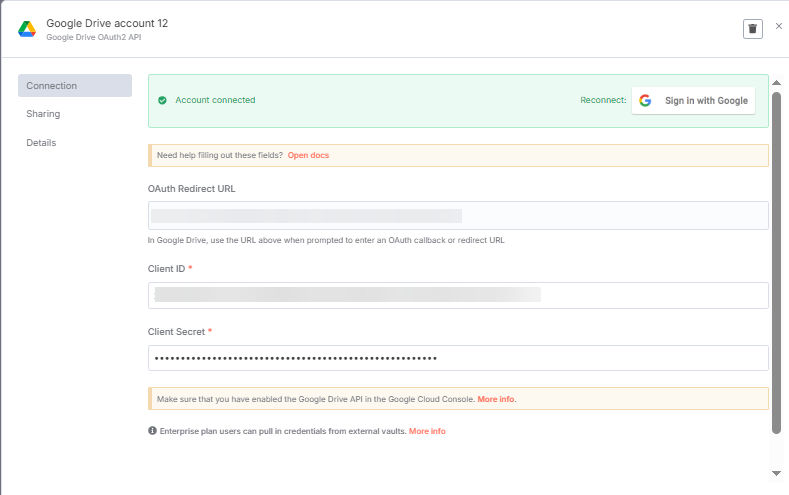The height and width of the screenshot is (495, 789).
Task: Click the scrollbar up arrow
Action: pos(776,82)
